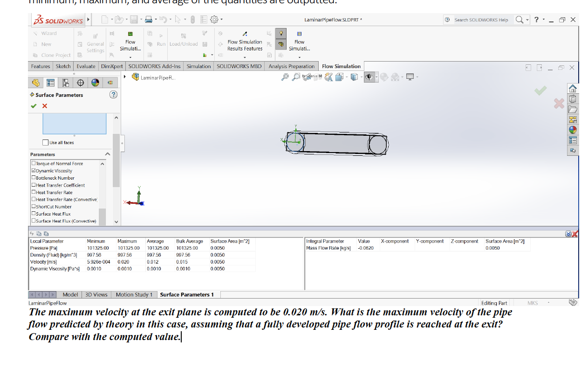The width and height of the screenshot is (588, 390).
Task: Click the Surface Parameters help question mark
Action: (x=113, y=95)
